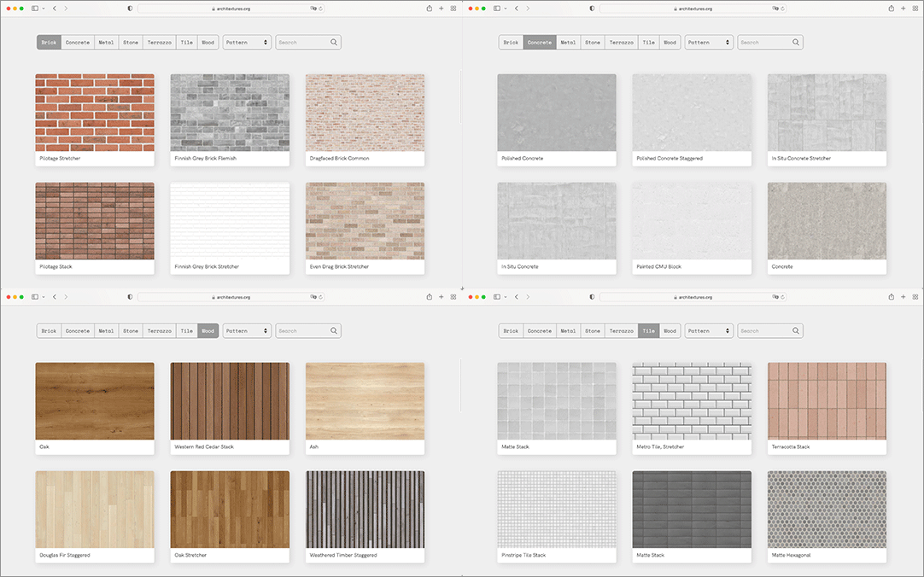The height and width of the screenshot is (577, 924).
Task: Choose the Stone filter in the concrete window
Action: [593, 42]
